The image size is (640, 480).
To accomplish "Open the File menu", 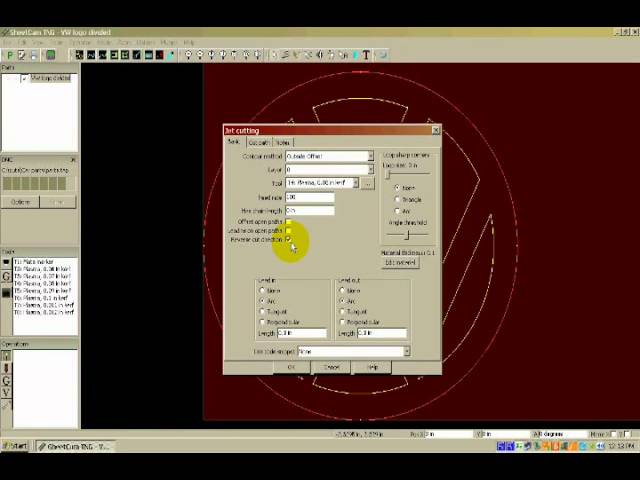I will pos(7,42).
